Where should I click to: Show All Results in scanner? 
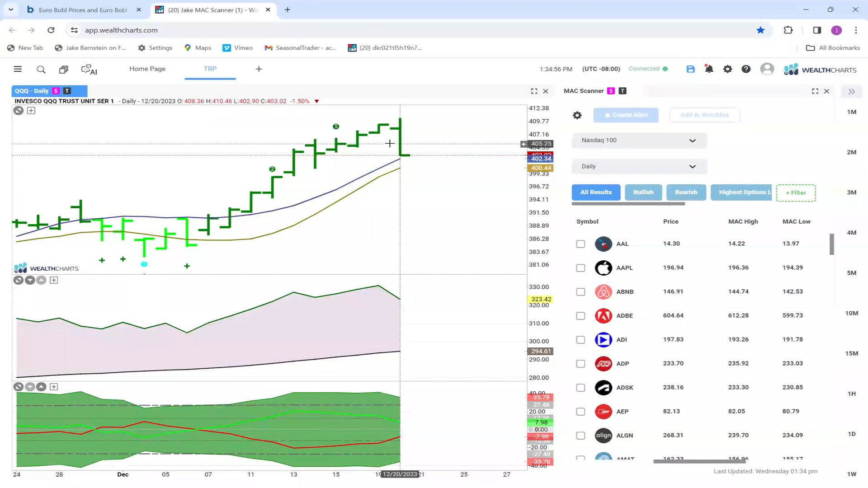pyautogui.click(x=596, y=192)
